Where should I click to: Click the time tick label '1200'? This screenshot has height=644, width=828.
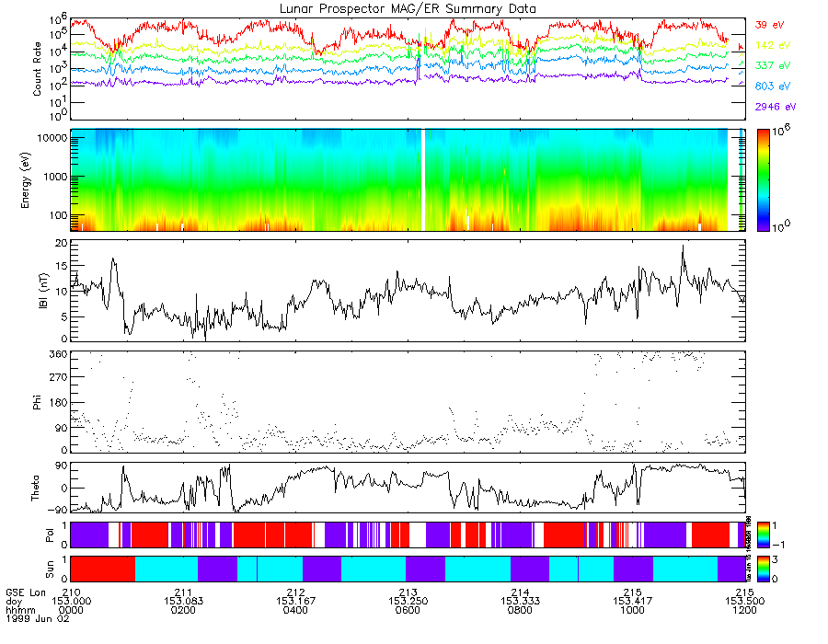[x=744, y=610]
